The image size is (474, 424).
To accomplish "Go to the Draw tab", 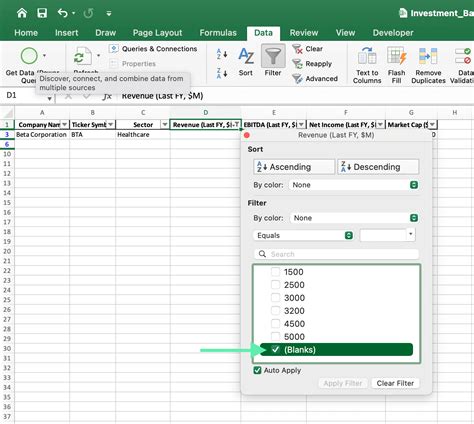I will pos(106,33).
